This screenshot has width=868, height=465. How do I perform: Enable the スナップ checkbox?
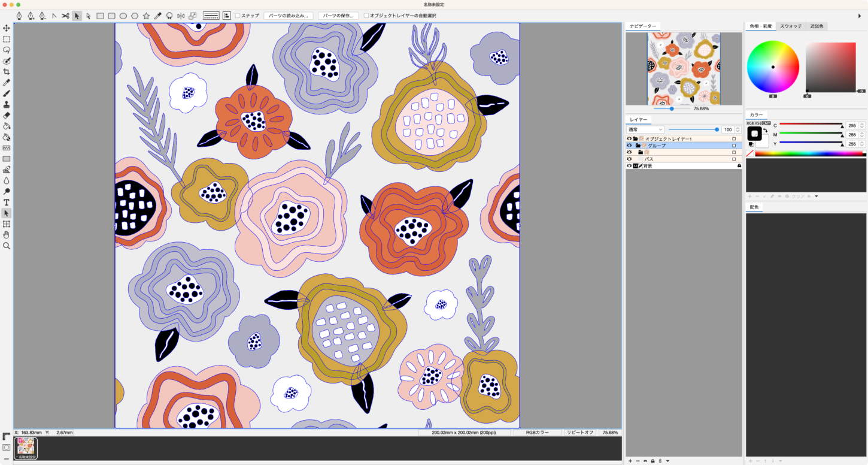(238, 16)
